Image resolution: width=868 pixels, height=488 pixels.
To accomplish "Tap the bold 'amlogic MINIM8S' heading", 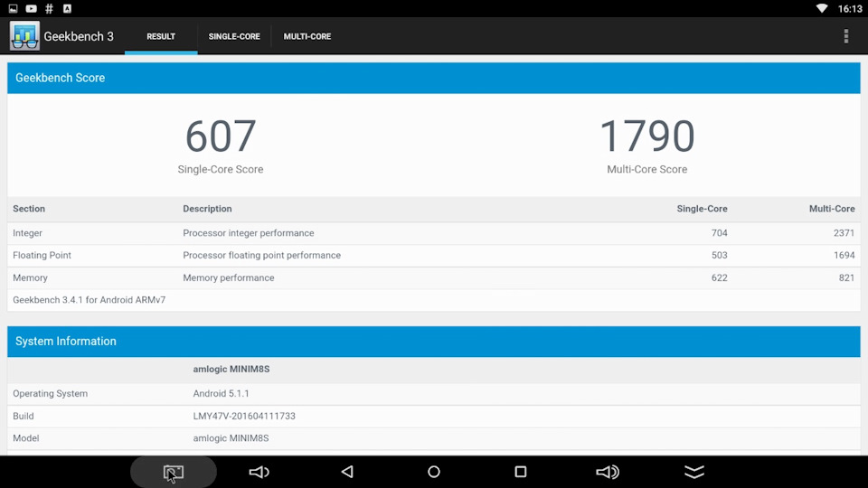I will click(x=231, y=369).
